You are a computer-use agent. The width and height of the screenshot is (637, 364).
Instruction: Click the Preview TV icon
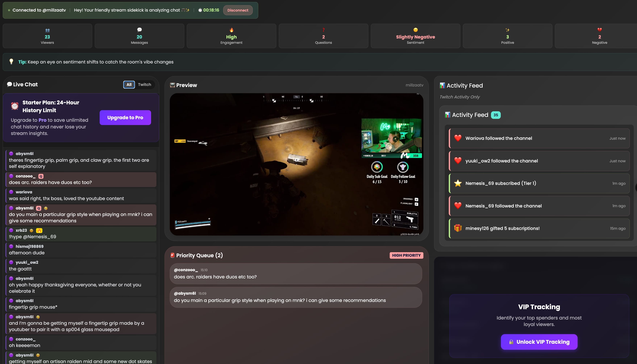(172, 85)
